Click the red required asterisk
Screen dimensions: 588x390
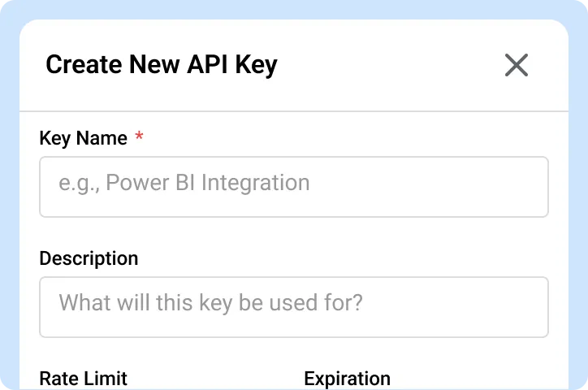click(x=139, y=137)
